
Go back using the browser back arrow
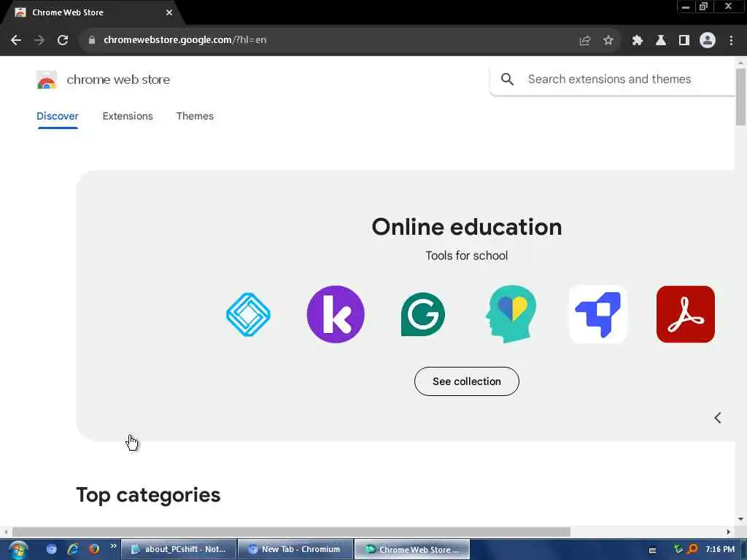[x=16, y=40]
